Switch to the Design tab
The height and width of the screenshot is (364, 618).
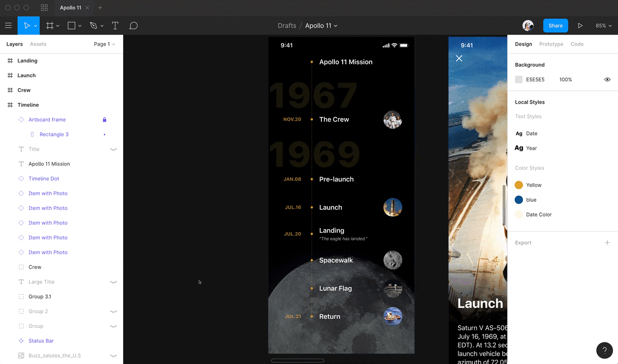click(523, 44)
